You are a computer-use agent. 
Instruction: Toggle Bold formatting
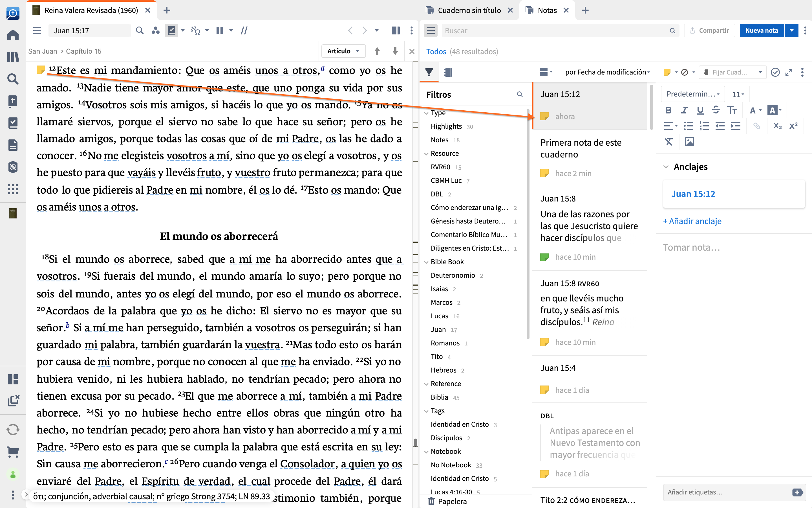click(x=668, y=110)
